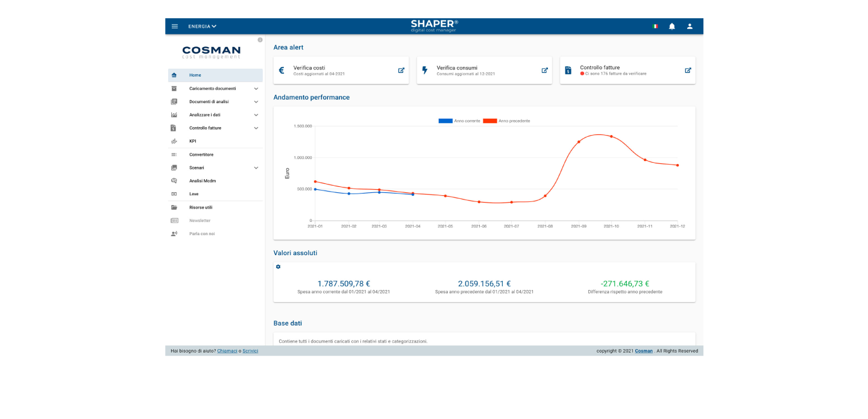Open the user account icon
868x419 pixels.
[690, 27]
